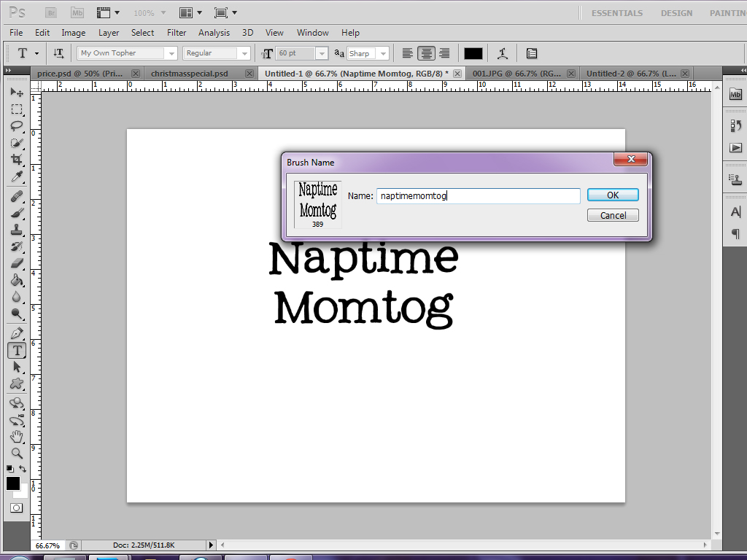The image size is (747, 560).
Task: Swap foreground and background colors
Action: [23, 469]
